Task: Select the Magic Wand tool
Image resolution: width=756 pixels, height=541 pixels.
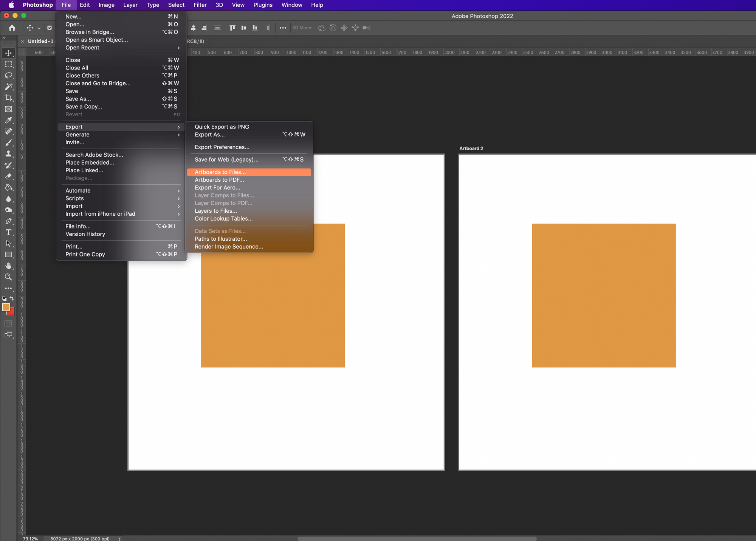Action: tap(8, 87)
